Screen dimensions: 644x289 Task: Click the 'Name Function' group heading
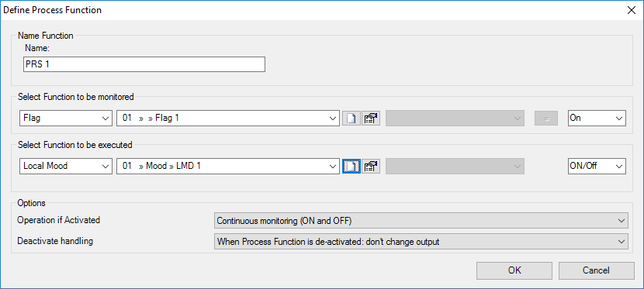point(46,36)
